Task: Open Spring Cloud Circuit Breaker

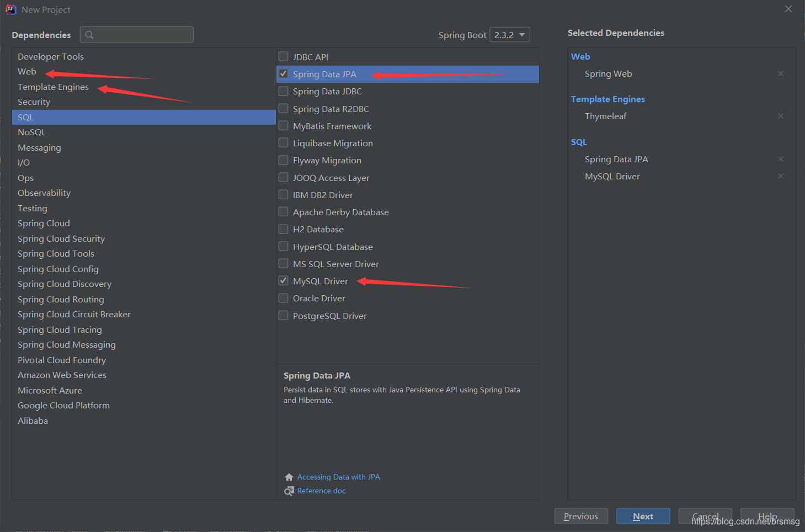Action: (144, 315)
